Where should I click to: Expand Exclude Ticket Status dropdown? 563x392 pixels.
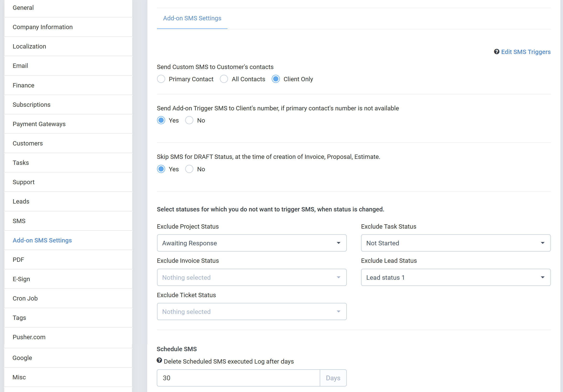pos(252,311)
